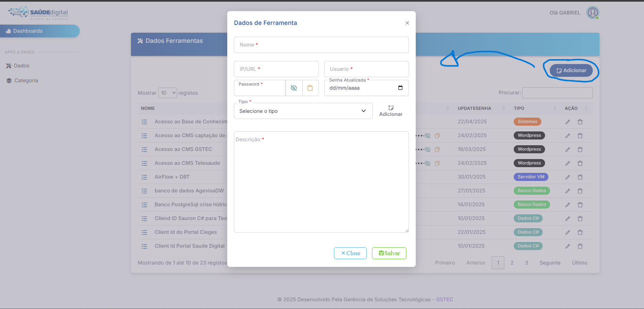Click the Usuario input field
Image resolution: width=644 pixels, height=309 pixels.
point(366,69)
